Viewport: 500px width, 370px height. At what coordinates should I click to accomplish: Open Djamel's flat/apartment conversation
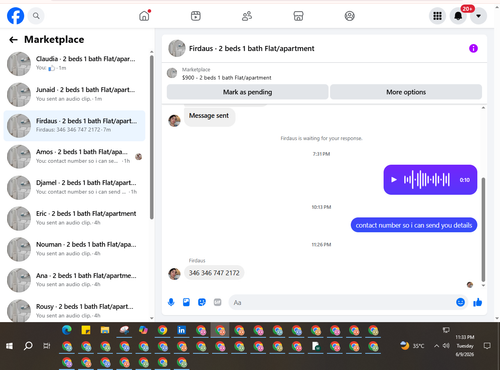[x=74, y=187]
